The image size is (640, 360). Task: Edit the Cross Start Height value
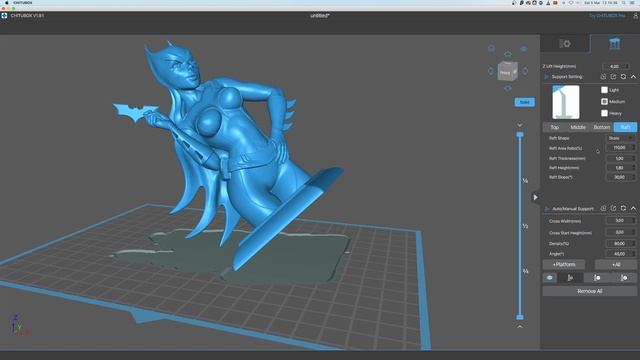click(x=620, y=232)
